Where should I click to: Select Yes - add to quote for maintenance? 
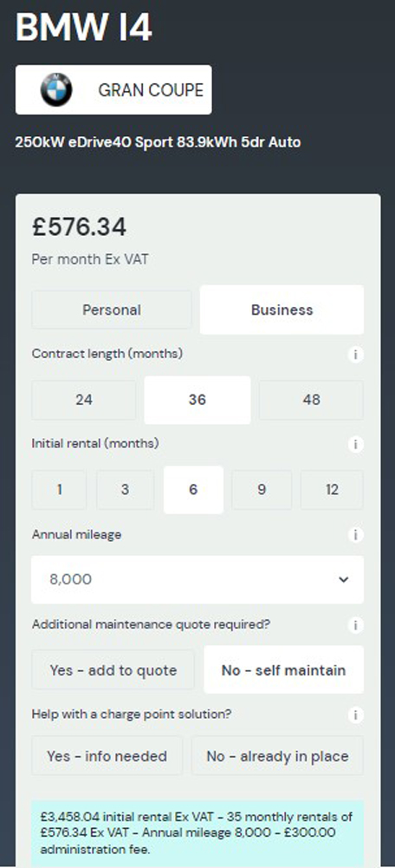(x=113, y=669)
